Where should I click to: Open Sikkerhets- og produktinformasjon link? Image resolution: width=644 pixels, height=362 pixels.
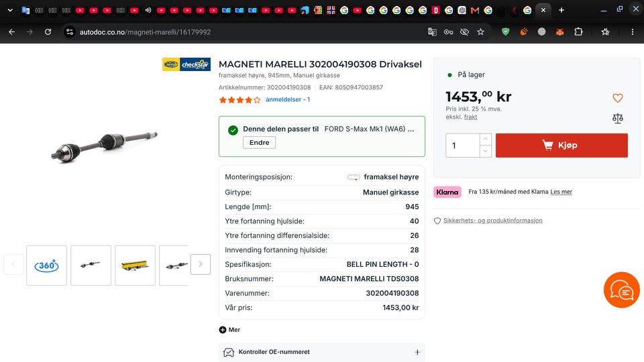[492, 221]
